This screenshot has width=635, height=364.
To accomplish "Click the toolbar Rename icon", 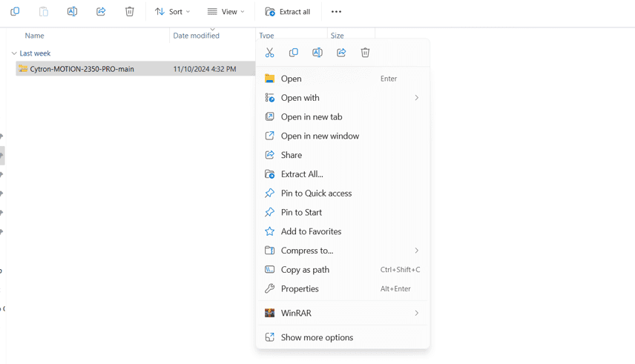I will pyautogui.click(x=72, y=12).
